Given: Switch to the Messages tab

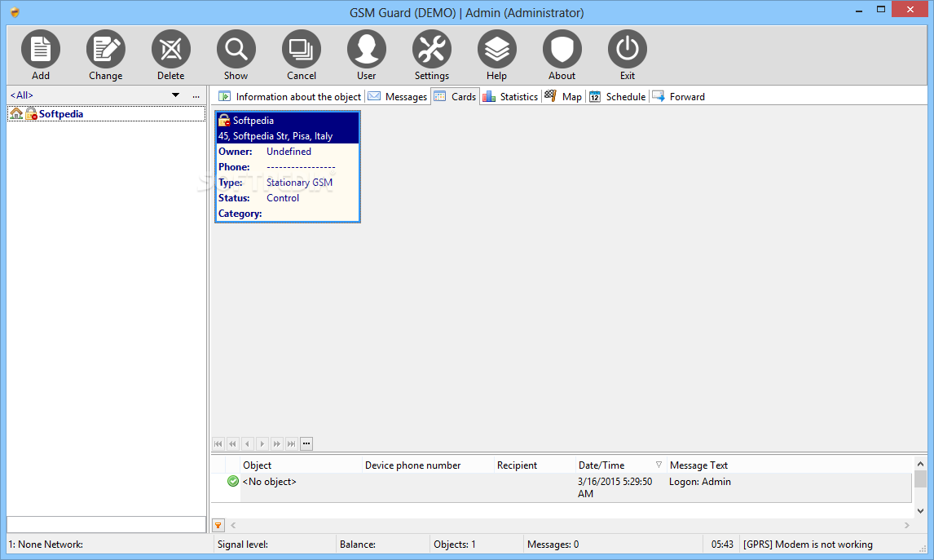Looking at the screenshot, I should [x=397, y=96].
